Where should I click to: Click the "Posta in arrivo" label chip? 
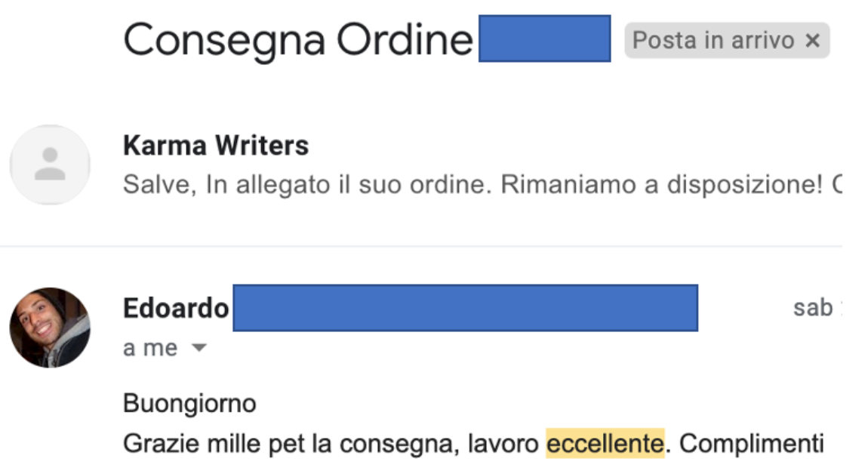(x=713, y=41)
